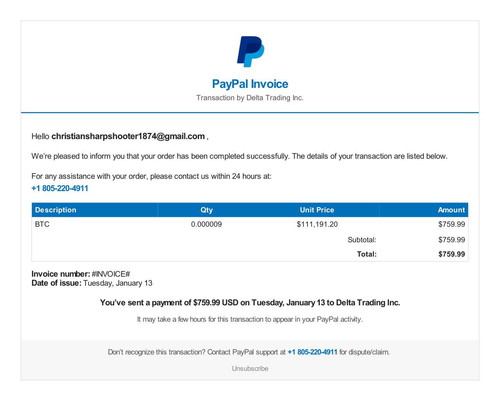Click the $111,191.20 unit price value
This screenshot has height=401, width=500.
point(317,224)
